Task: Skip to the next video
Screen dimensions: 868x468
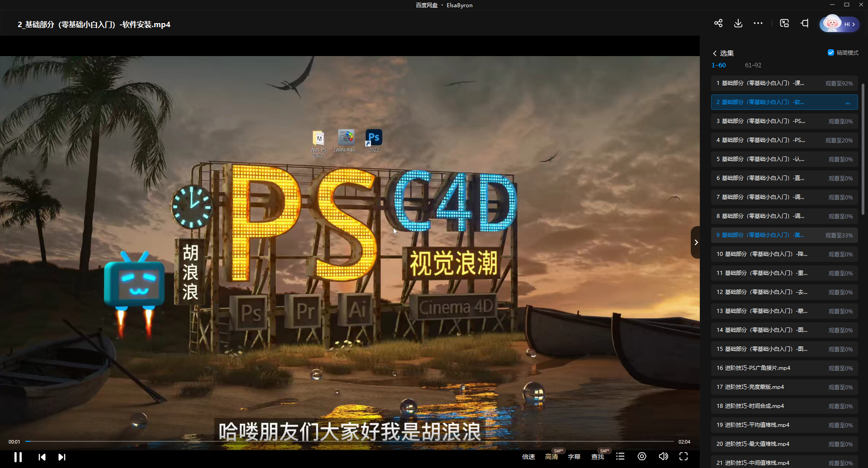Action: click(62, 457)
